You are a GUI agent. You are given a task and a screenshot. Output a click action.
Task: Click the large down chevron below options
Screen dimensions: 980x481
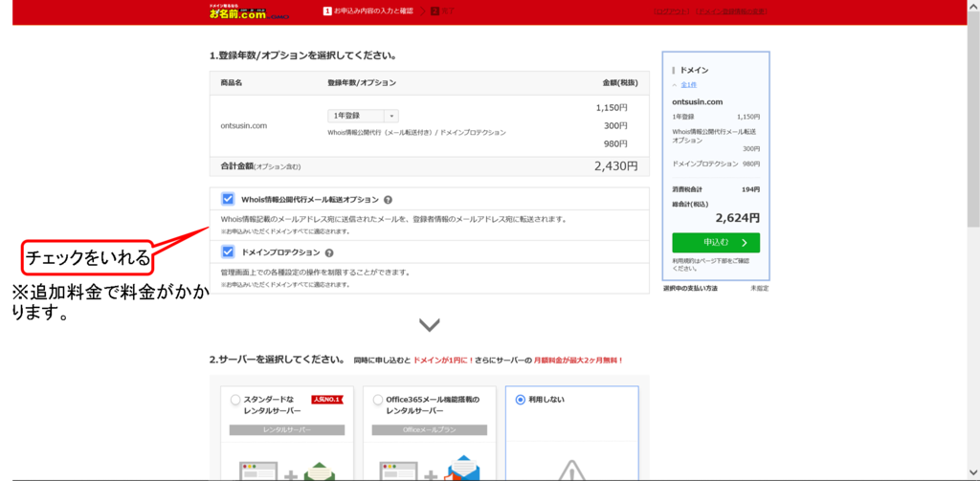point(430,325)
